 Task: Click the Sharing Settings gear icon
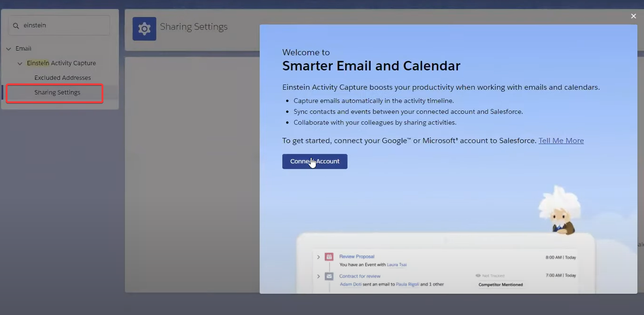144,29
